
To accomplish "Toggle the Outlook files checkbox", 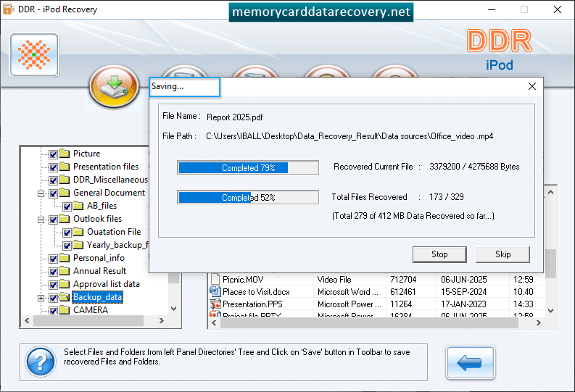I will 53,220.
